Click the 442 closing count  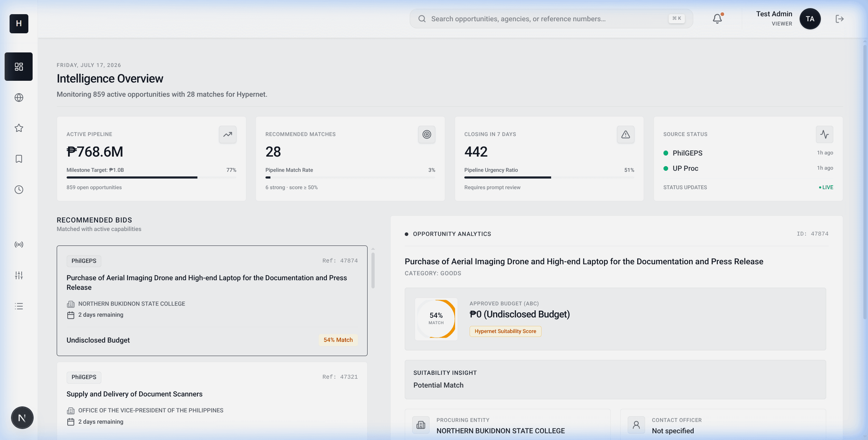476,152
